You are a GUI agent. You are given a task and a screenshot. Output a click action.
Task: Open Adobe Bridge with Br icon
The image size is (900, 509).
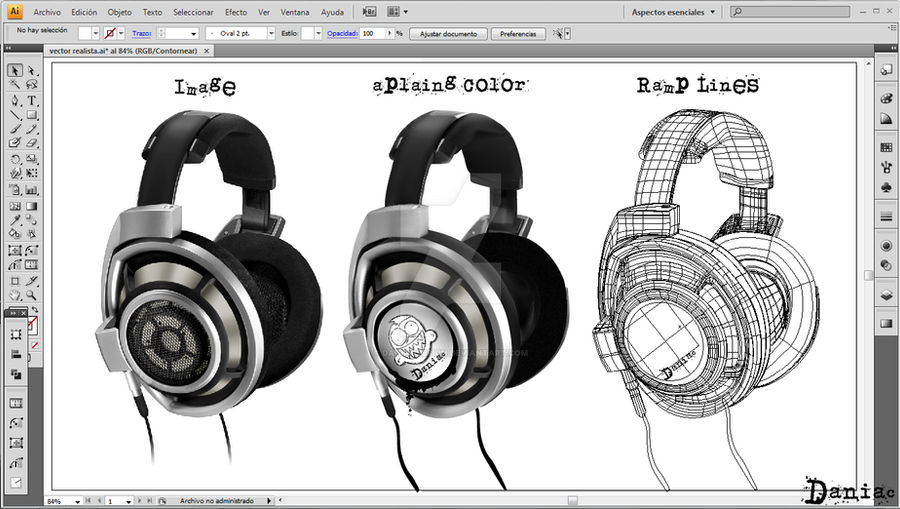[370, 11]
